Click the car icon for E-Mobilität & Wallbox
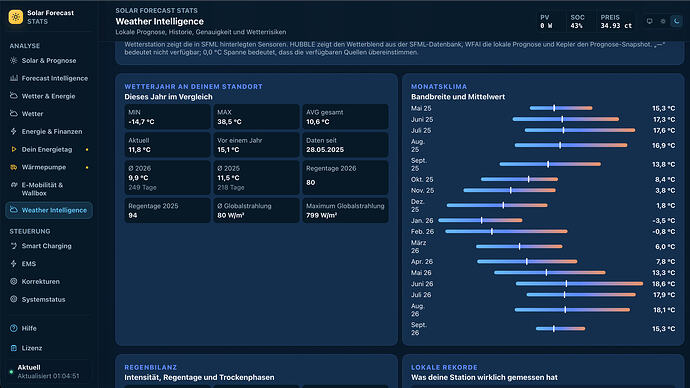The height and width of the screenshot is (388, 690). click(x=14, y=185)
